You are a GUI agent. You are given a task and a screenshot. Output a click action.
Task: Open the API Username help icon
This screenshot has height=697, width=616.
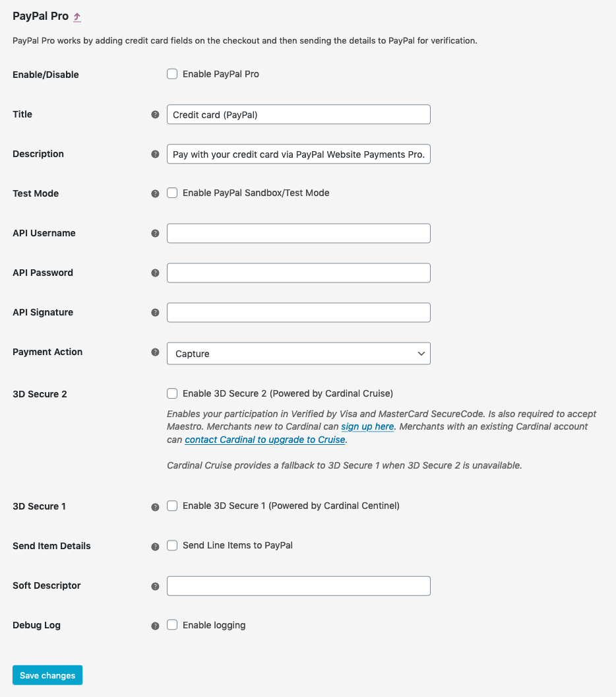tap(156, 233)
